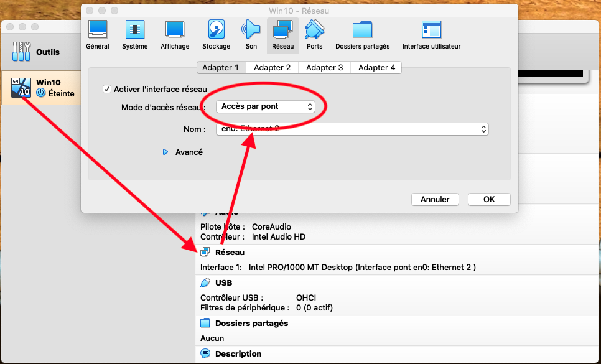Click the OK button
The width and height of the screenshot is (601, 364).
[489, 199]
